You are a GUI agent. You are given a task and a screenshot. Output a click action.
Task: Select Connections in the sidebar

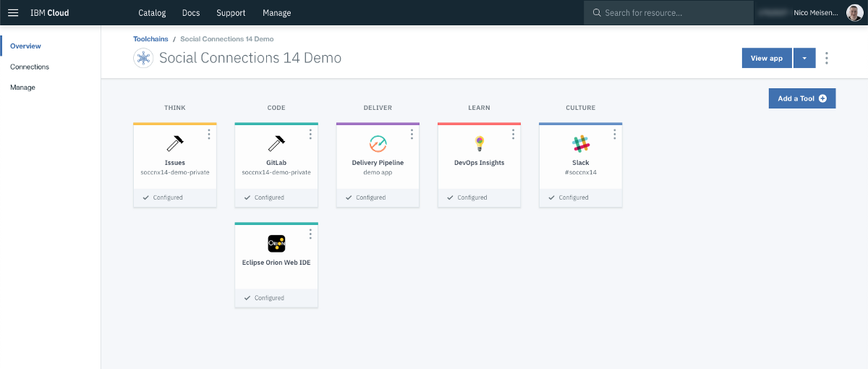tap(30, 67)
